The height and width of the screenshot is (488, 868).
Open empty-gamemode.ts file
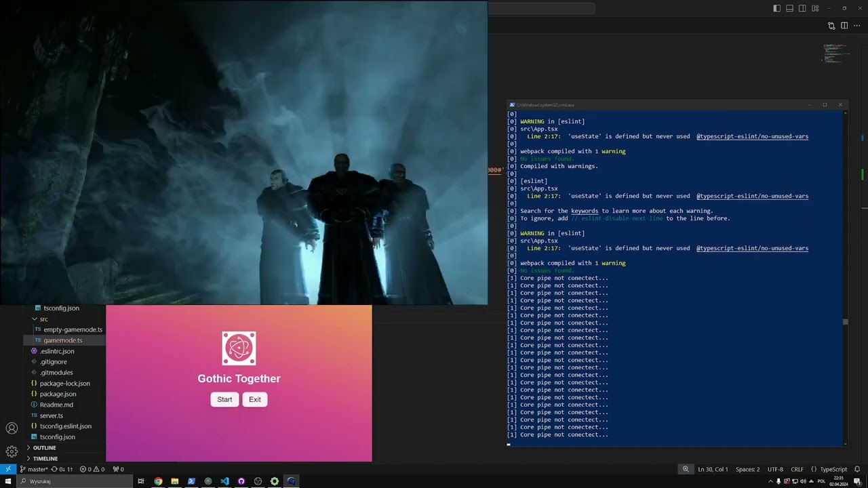click(x=73, y=329)
